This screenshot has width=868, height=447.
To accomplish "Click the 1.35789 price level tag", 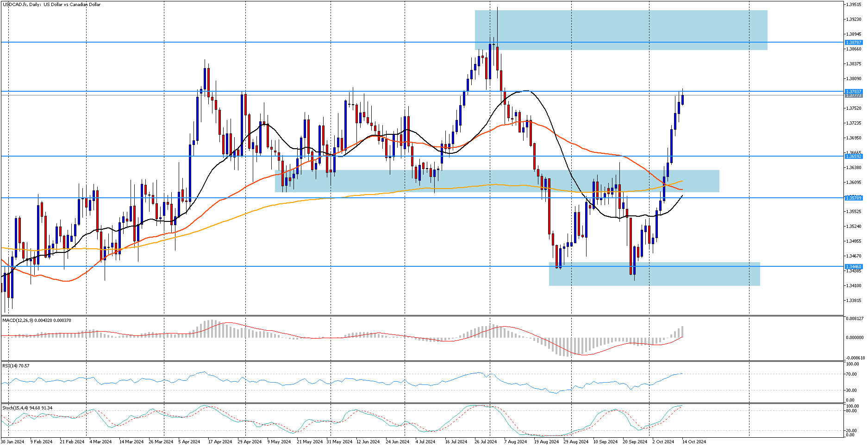I will [x=853, y=198].
